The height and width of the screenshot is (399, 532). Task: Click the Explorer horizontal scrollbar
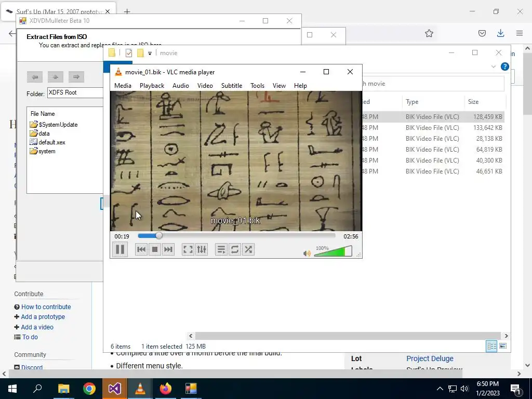348,336
